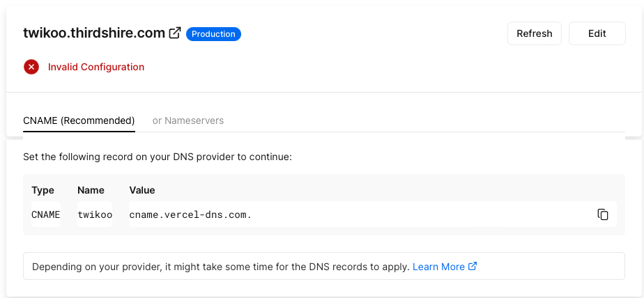
Task: Click the DNS provider instruction text
Action: point(158,157)
